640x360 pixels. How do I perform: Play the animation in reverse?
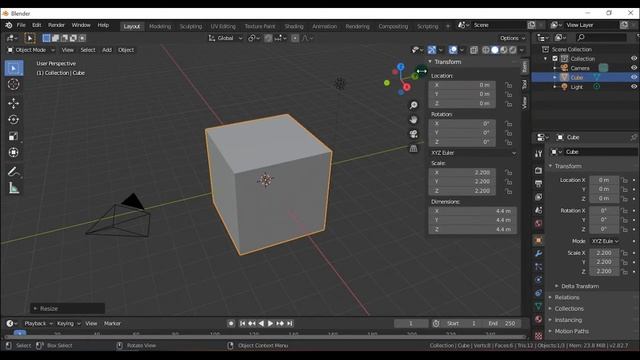[x=261, y=323]
